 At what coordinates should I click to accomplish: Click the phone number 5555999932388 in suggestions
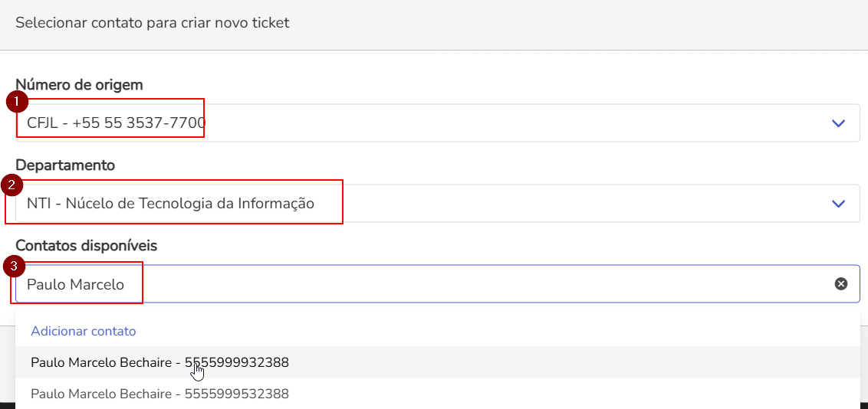point(237,363)
